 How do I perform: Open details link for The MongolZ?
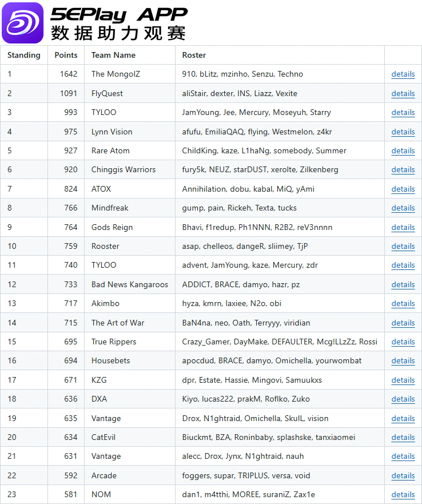[403, 74]
